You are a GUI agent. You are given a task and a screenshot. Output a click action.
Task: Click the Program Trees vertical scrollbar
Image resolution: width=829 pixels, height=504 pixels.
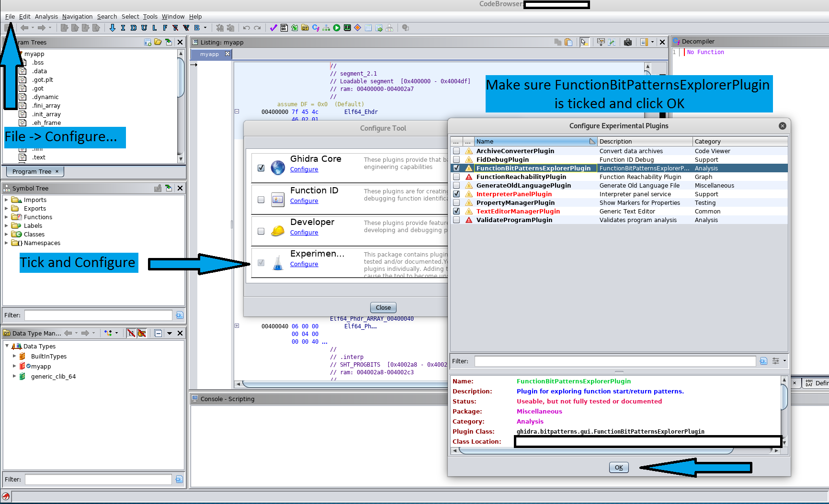(x=181, y=106)
